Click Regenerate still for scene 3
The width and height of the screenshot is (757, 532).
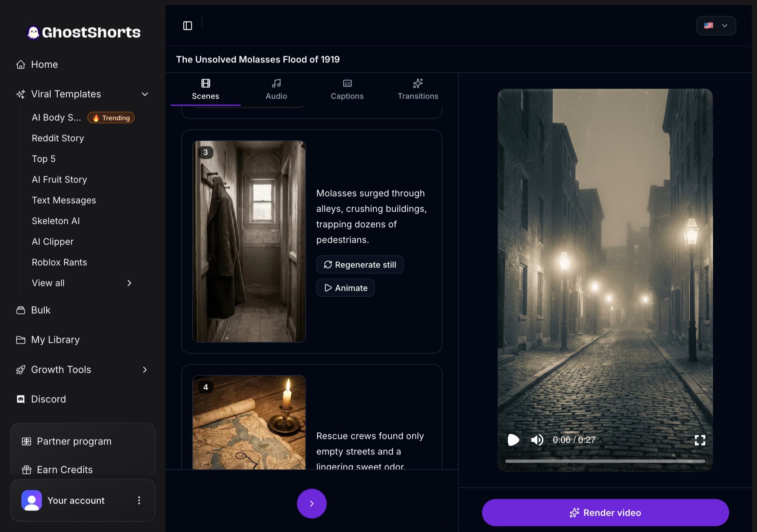pos(360,265)
